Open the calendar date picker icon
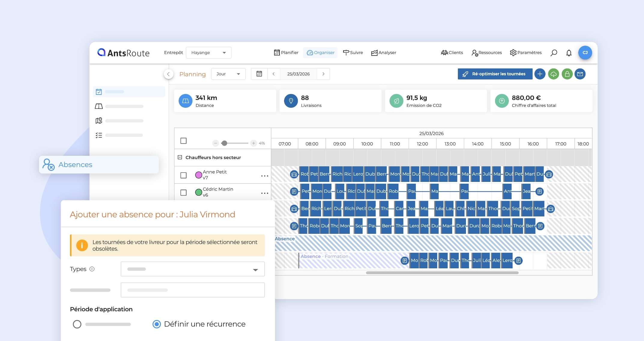Image resolution: width=644 pixels, height=341 pixels. (x=259, y=74)
